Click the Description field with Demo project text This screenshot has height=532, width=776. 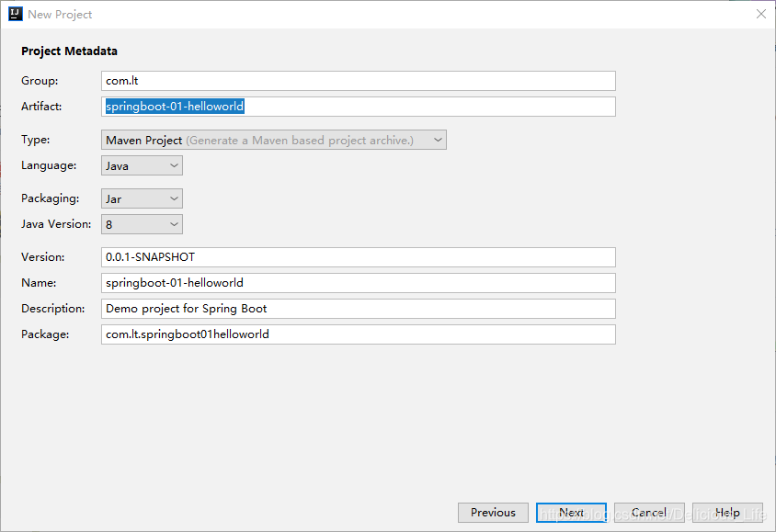pyautogui.click(x=359, y=309)
